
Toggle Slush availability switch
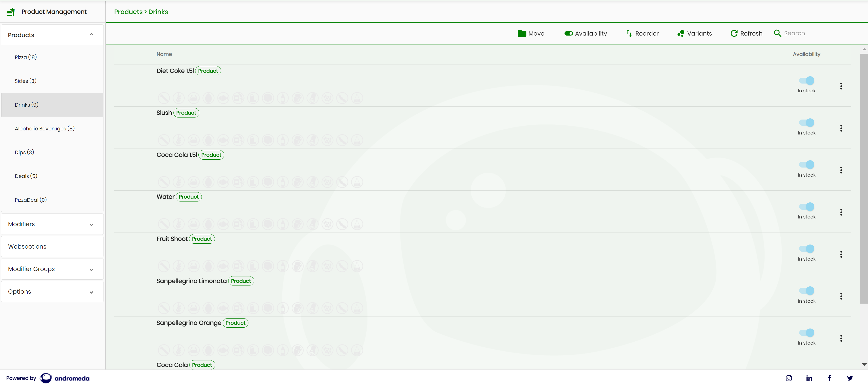(807, 123)
